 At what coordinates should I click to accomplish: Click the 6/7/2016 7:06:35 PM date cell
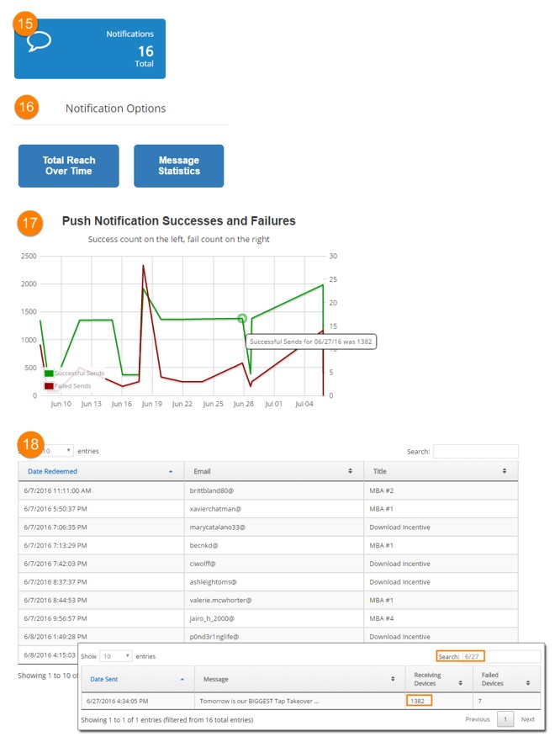(x=101, y=527)
